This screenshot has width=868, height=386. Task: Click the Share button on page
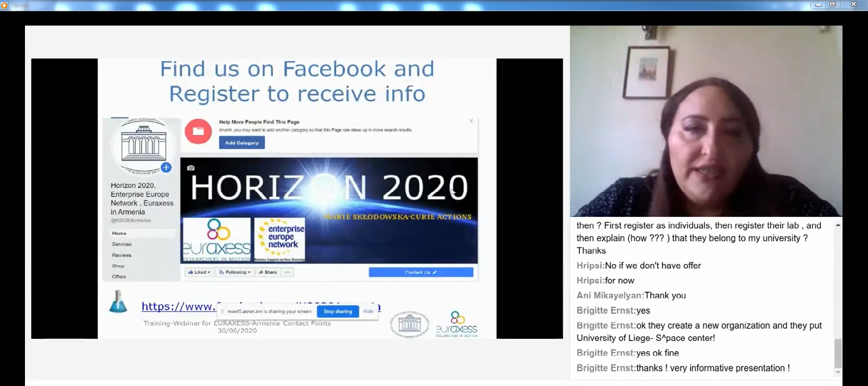click(268, 272)
